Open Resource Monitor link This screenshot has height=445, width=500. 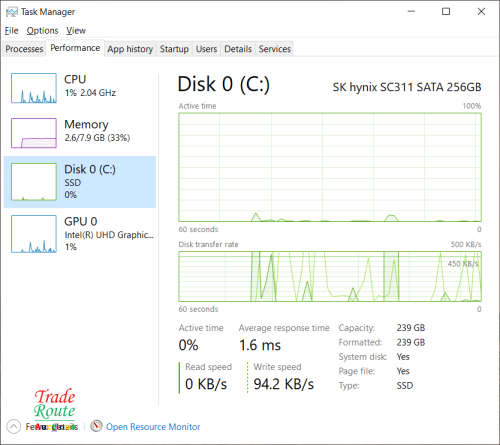click(153, 427)
